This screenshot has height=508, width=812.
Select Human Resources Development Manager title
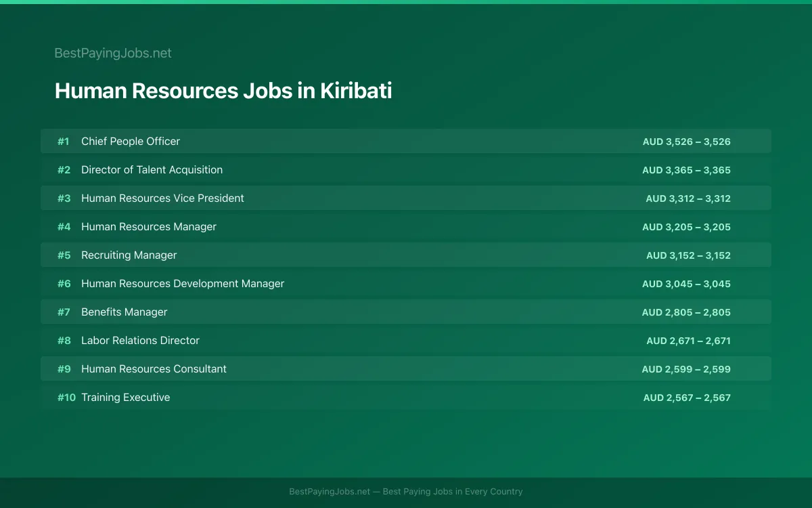(x=183, y=284)
